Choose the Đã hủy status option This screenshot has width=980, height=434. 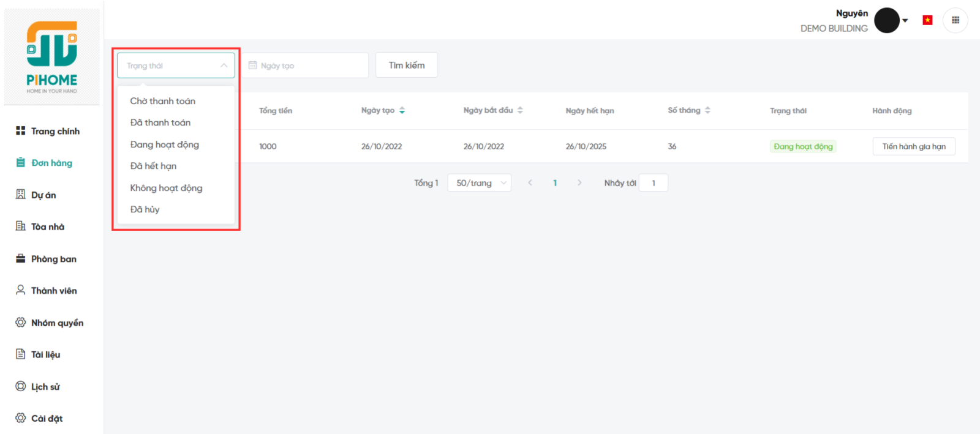(145, 209)
